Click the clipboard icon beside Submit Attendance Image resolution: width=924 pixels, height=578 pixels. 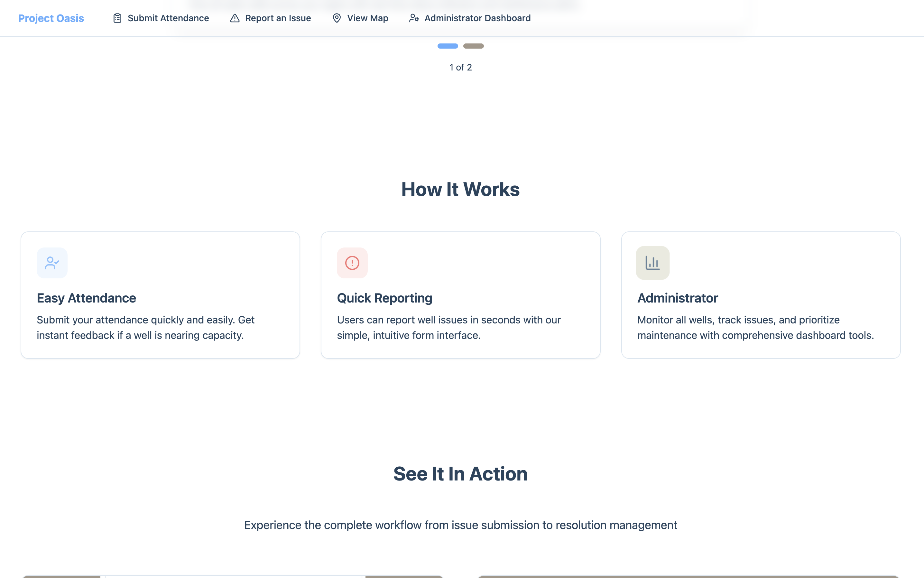[117, 18]
